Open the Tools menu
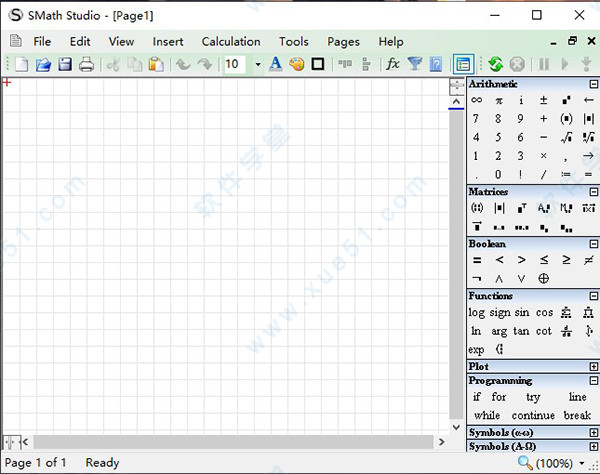This screenshot has width=600, height=474. (293, 41)
